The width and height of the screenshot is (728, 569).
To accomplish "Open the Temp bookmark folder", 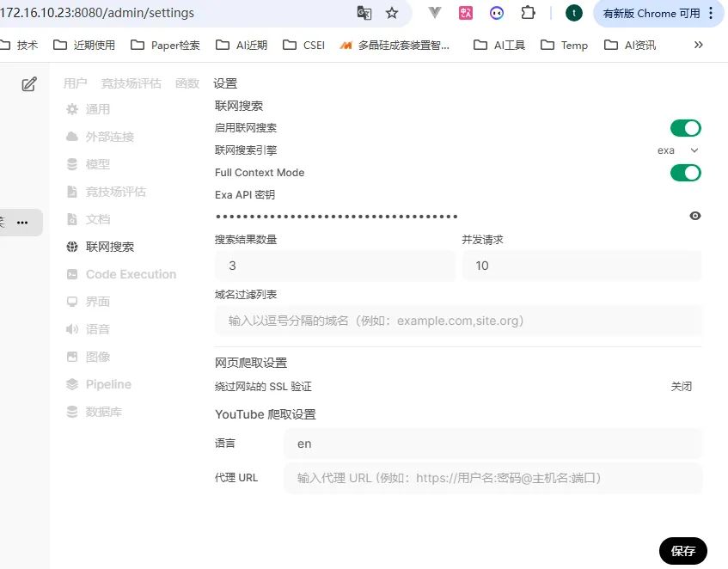I will point(564,45).
